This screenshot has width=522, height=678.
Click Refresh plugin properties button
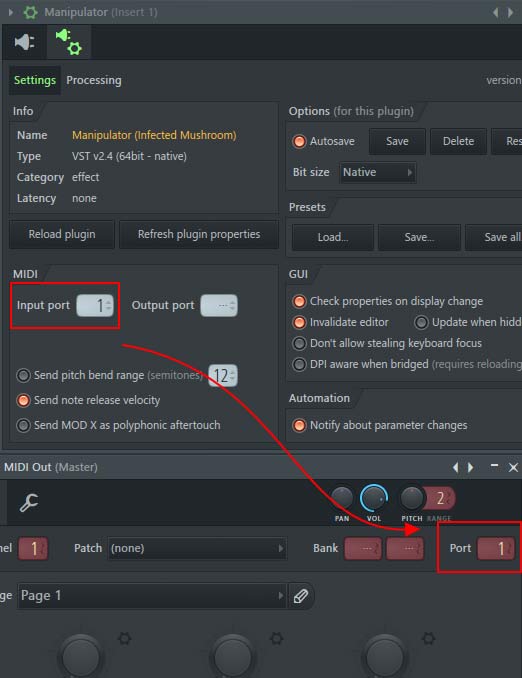coord(199,234)
